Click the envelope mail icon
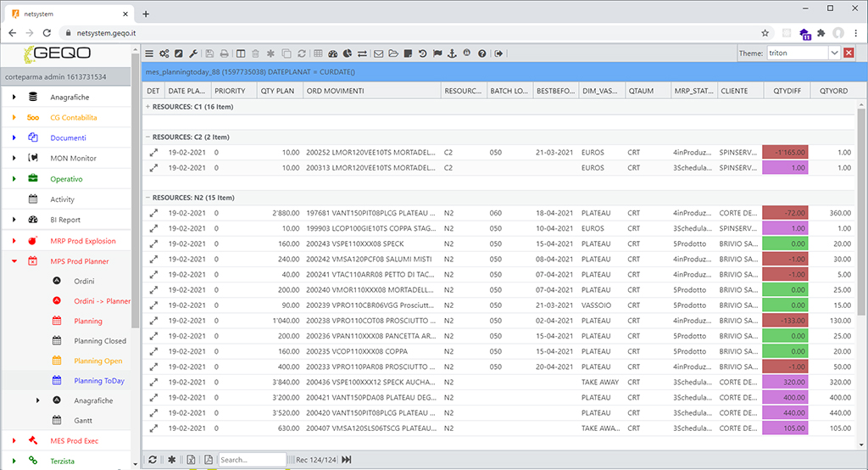This screenshot has height=470, width=868. pos(379,53)
